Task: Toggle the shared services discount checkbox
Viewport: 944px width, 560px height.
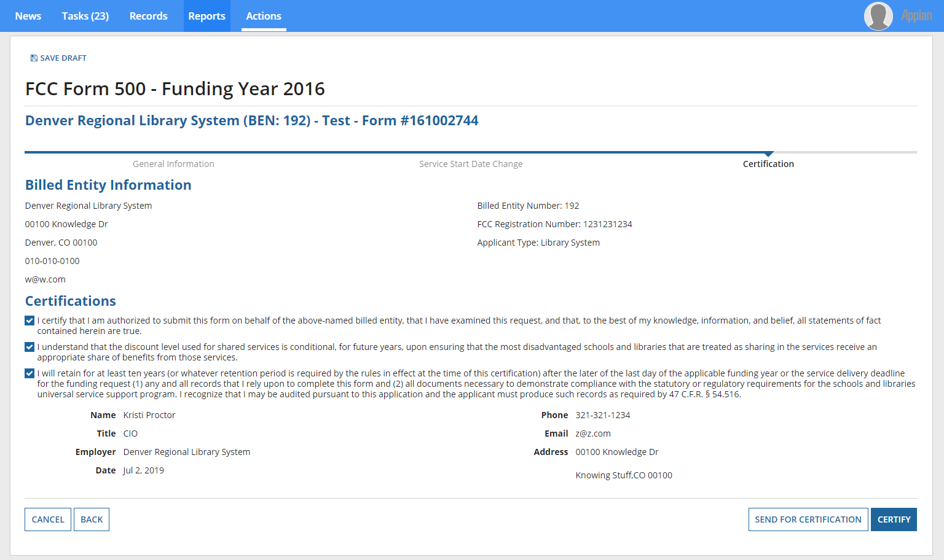Action: (x=29, y=347)
